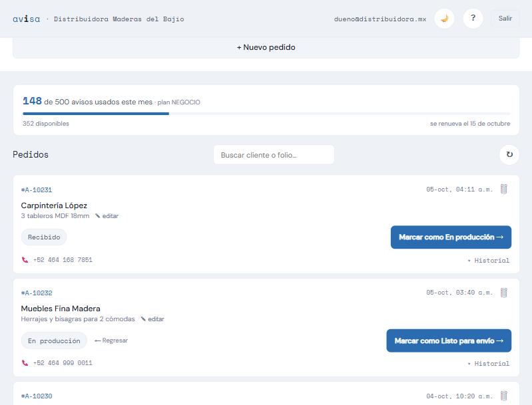532x405 pixels.
Task: Click the avisos usage progress bar
Action: (266, 114)
